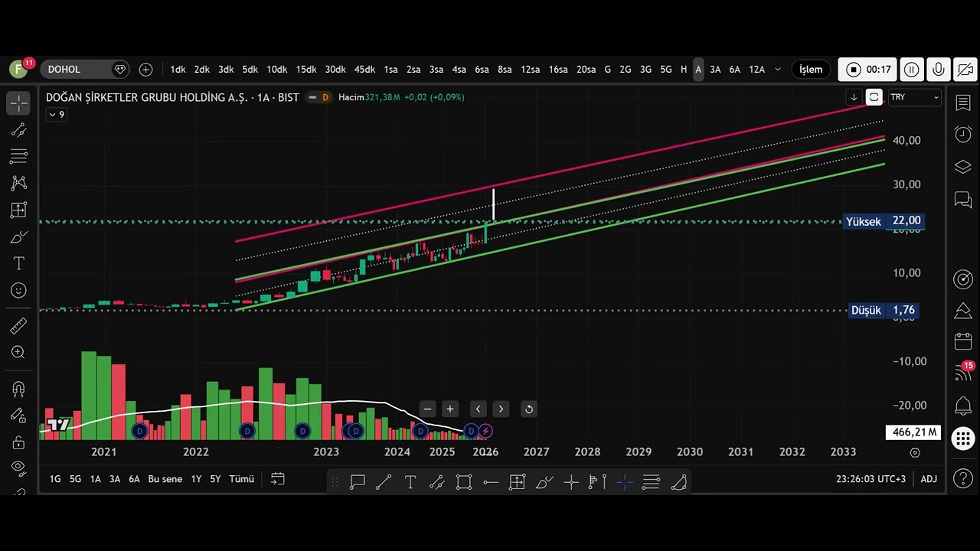This screenshot has height=551, width=980.
Task: Open the pyramid icon in right sidebar
Action: coord(963,311)
